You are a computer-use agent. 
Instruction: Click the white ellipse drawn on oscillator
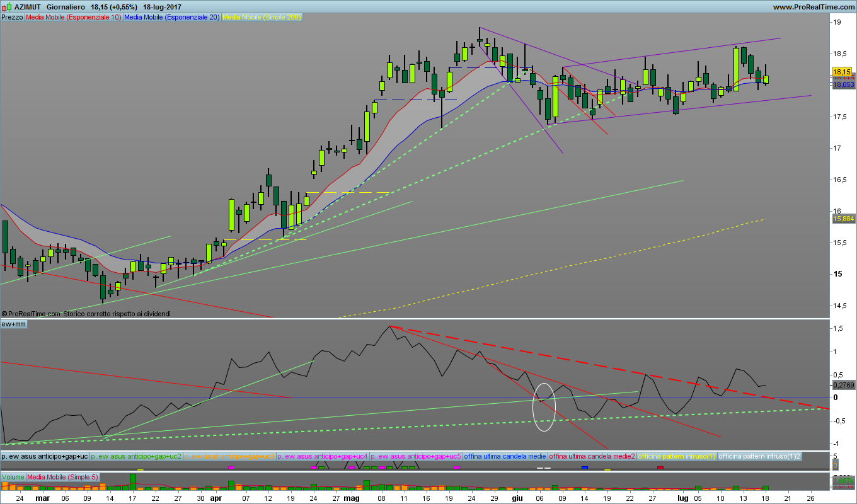tap(544, 406)
